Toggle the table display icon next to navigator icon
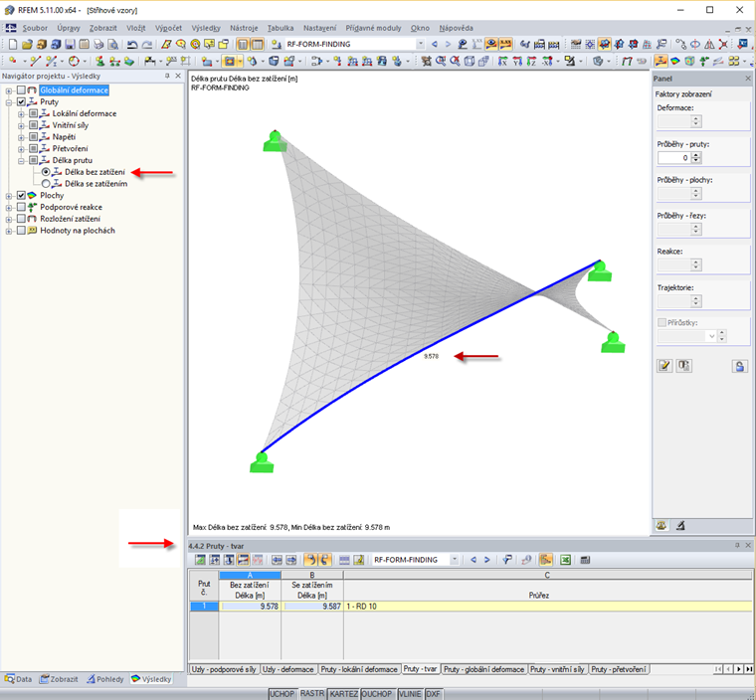This screenshot has width=756, height=700. [x=258, y=45]
